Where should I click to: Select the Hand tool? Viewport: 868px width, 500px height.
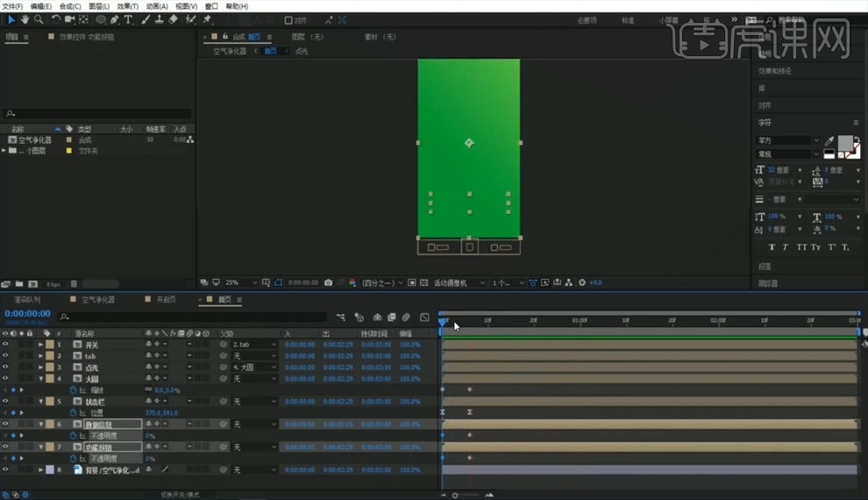pos(25,20)
